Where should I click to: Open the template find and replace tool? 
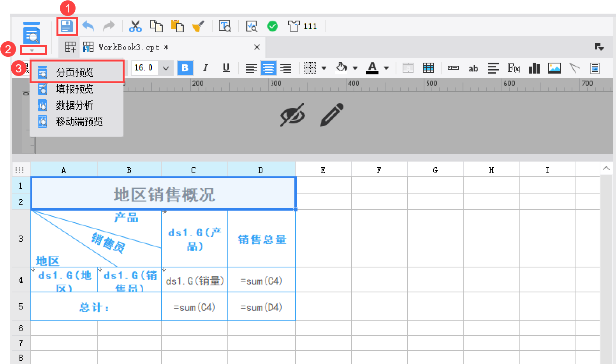click(225, 26)
